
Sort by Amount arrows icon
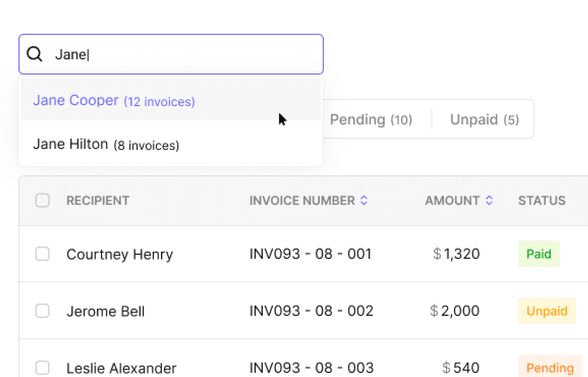point(489,200)
